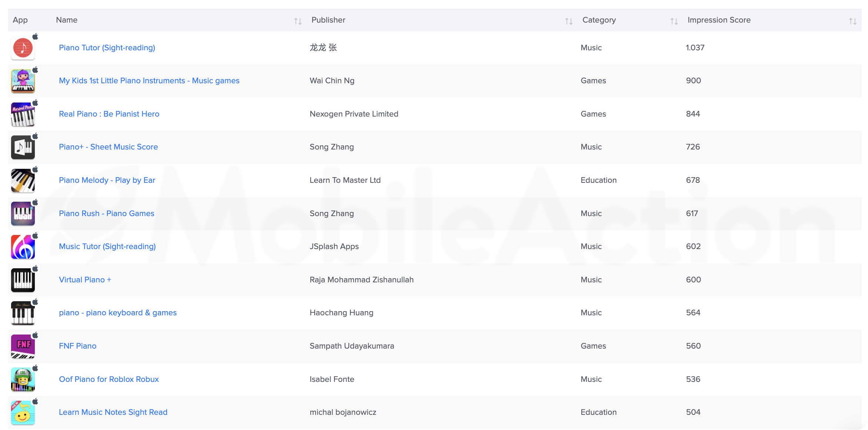Click impression score 600
The width and height of the screenshot is (868, 430).
pos(694,280)
